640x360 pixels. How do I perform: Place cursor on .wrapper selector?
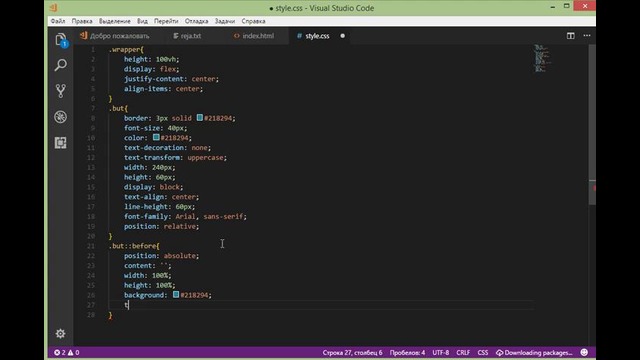click(126, 49)
